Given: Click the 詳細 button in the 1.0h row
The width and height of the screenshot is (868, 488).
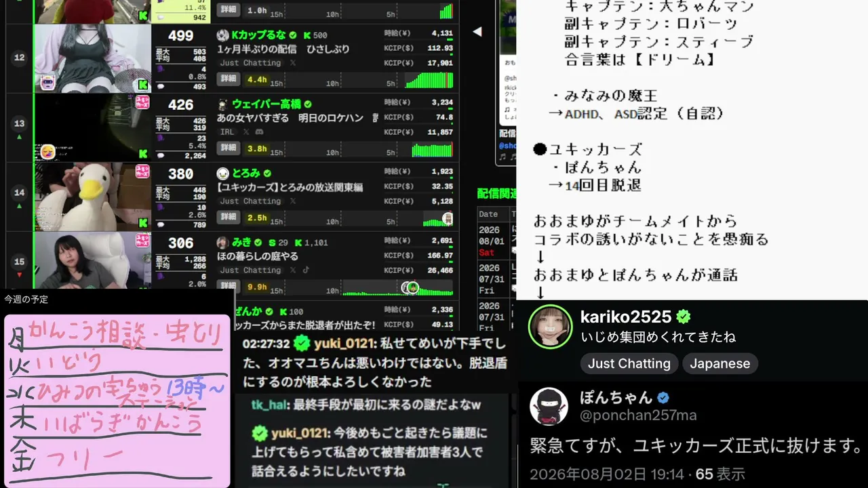Looking at the screenshot, I should (x=229, y=11).
